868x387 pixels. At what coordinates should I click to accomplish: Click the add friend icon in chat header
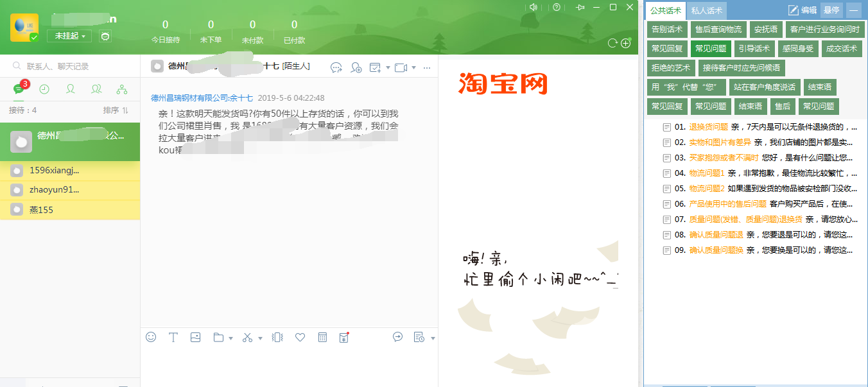pyautogui.click(x=356, y=67)
